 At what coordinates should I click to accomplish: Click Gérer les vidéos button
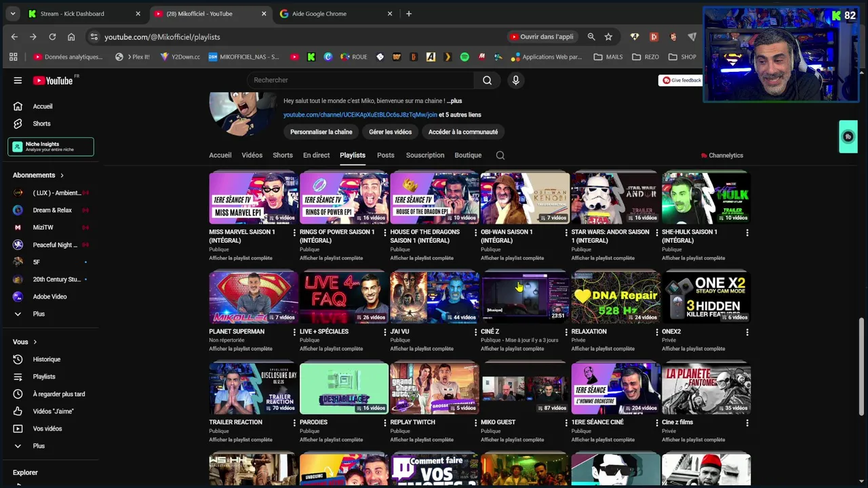point(390,132)
